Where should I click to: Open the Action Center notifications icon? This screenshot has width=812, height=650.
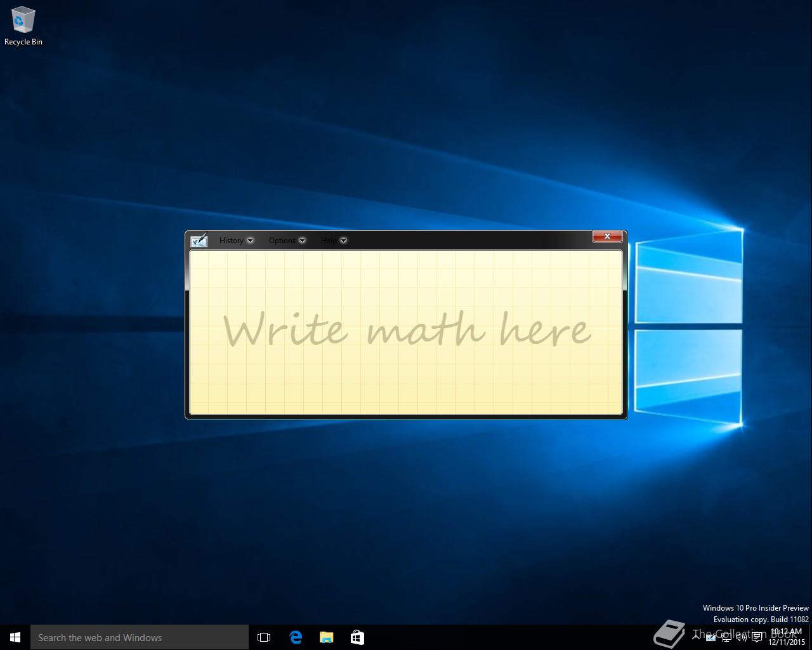point(757,637)
